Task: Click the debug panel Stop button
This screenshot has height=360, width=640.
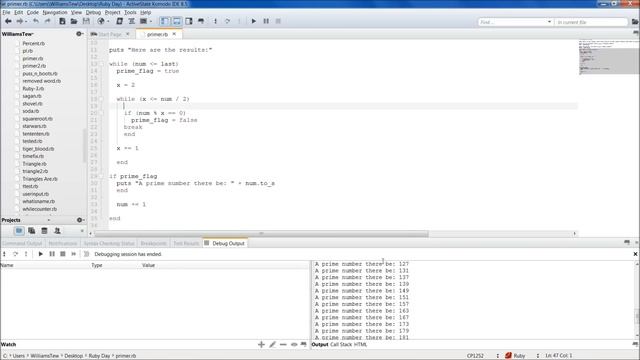Action: point(63,254)
